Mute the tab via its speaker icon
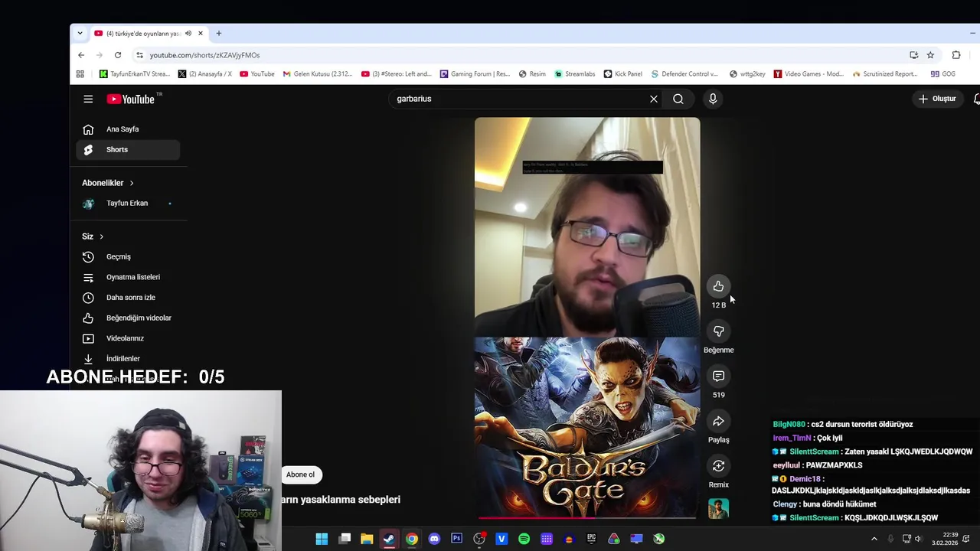The width and height of the screenshot is (980, 551). [188, 34]
